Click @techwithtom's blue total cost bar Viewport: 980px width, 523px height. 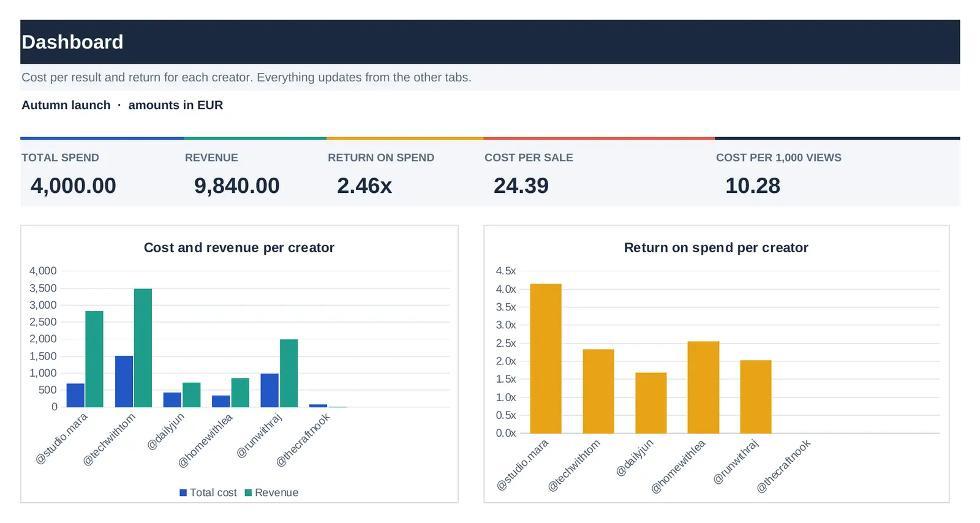[124, 382]
